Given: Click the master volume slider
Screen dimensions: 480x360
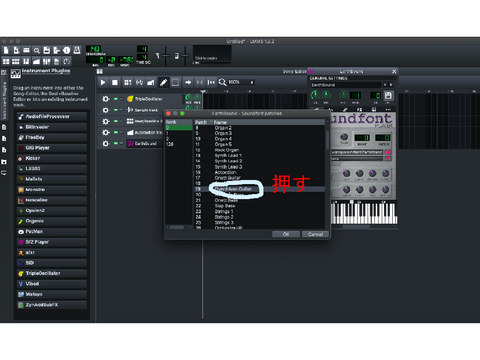Looking at the screenshot, I should tap(165, 56).
